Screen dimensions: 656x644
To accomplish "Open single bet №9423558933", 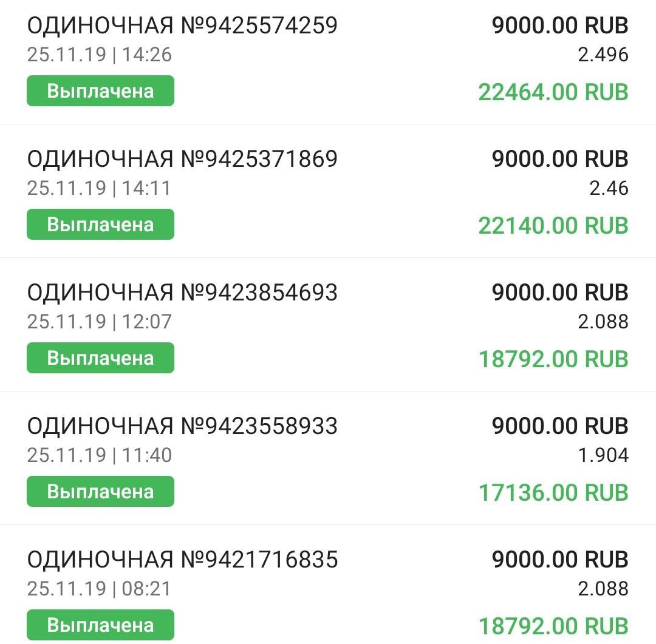I will [x=182, y=426].
